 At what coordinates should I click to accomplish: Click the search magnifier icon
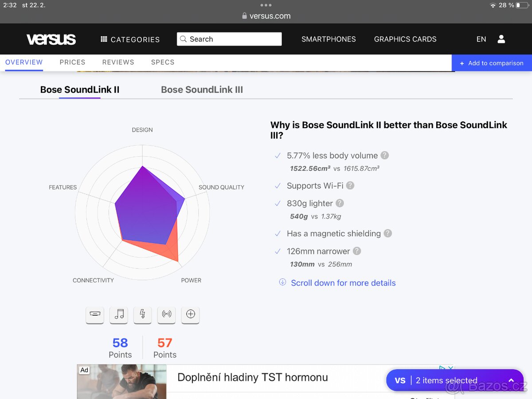click(x=183, y=39)
